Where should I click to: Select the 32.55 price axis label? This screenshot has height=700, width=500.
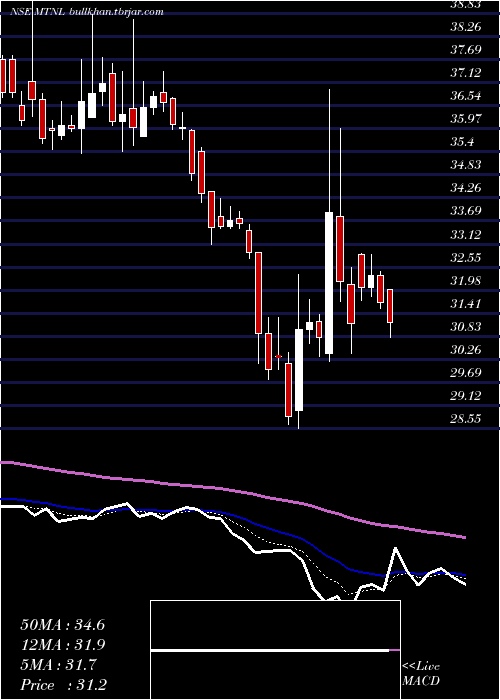466,258
